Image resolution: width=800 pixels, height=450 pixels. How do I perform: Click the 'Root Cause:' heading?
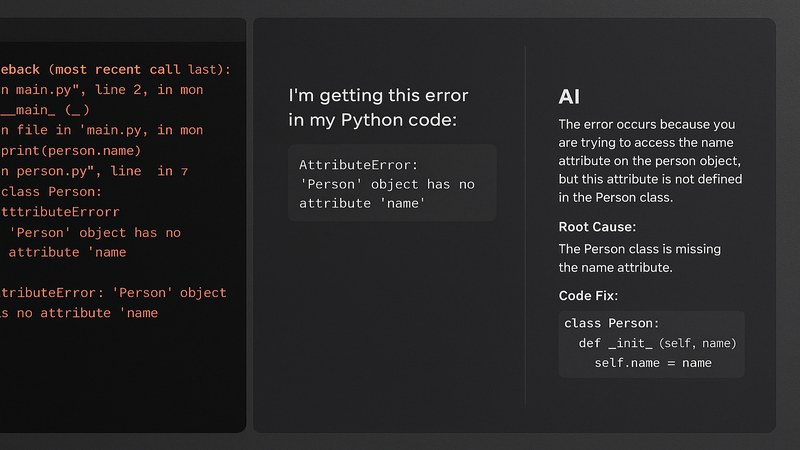tap(597, 227)
